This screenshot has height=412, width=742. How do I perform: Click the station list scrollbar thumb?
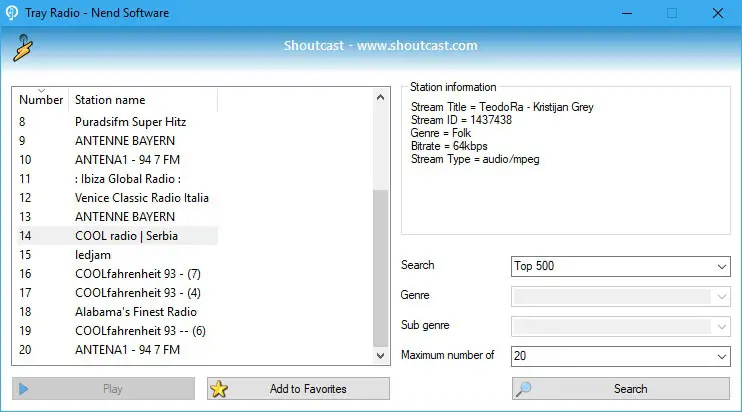(380, 268)
